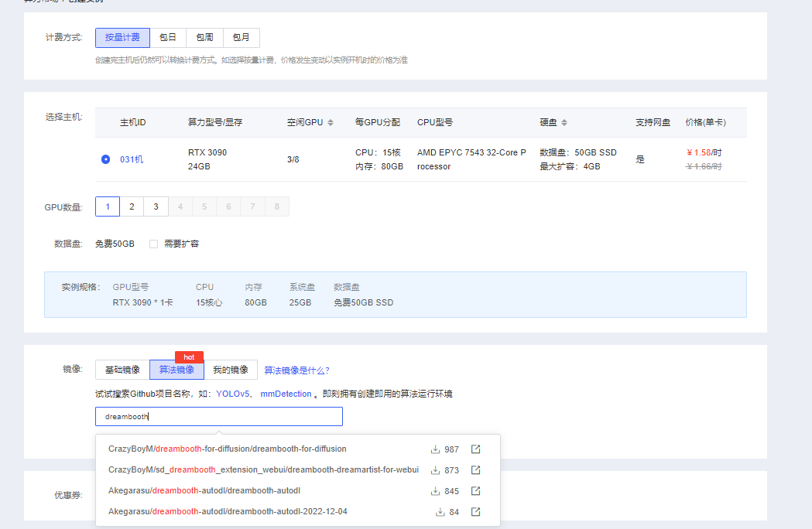Choose 包日 daily billing mode
This screenshot has width=812, height=529.
click(x=168, y=38)
